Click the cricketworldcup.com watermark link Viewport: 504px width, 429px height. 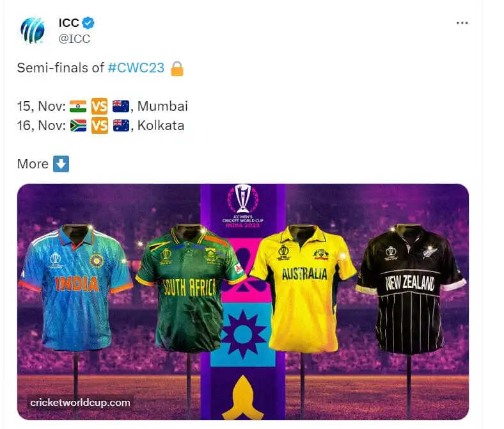pos(80,403)
